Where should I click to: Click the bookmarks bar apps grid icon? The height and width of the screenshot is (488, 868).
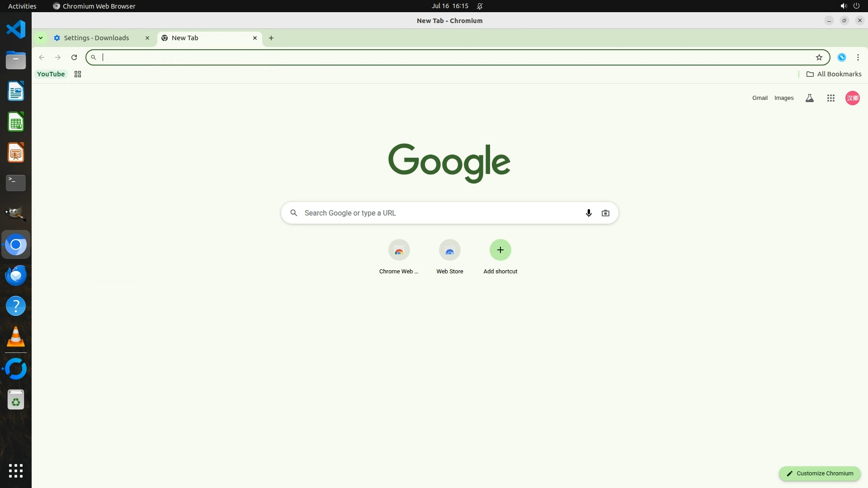78,74
